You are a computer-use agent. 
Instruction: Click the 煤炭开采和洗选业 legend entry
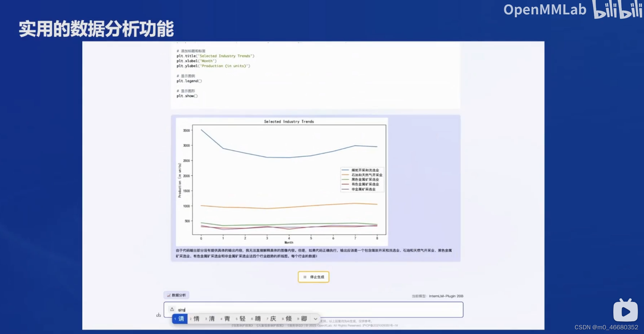[x=360, y=170]
